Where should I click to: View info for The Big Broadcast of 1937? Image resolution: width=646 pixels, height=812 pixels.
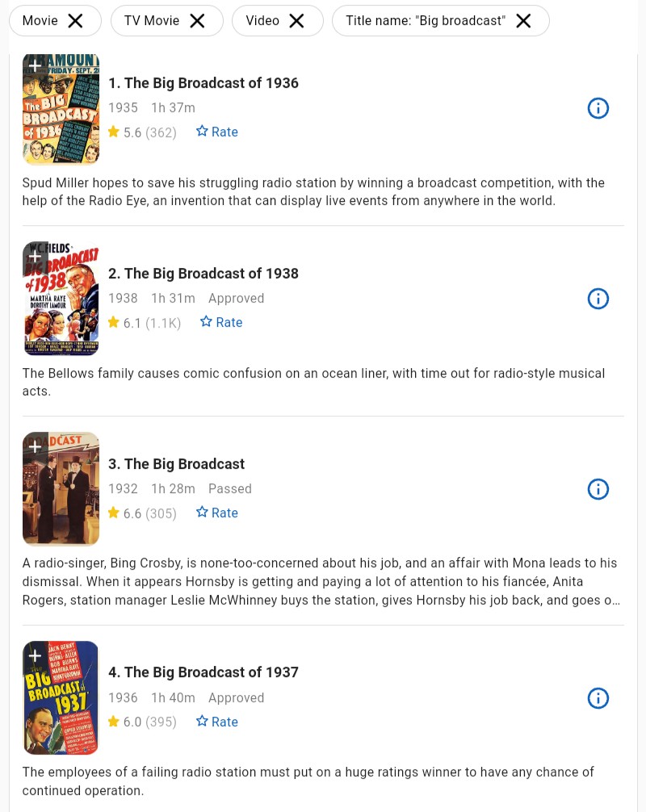pyautogui.click(x=598, y=698)
